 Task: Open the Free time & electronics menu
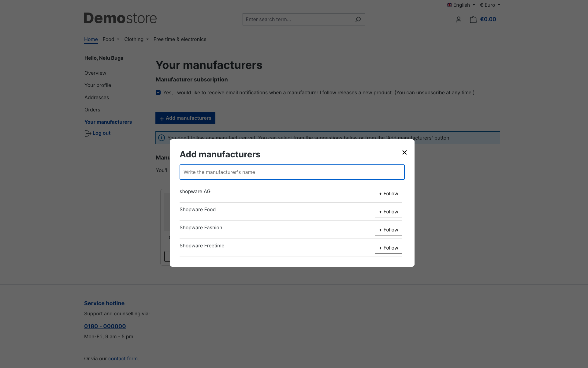(x=180, y=39)
